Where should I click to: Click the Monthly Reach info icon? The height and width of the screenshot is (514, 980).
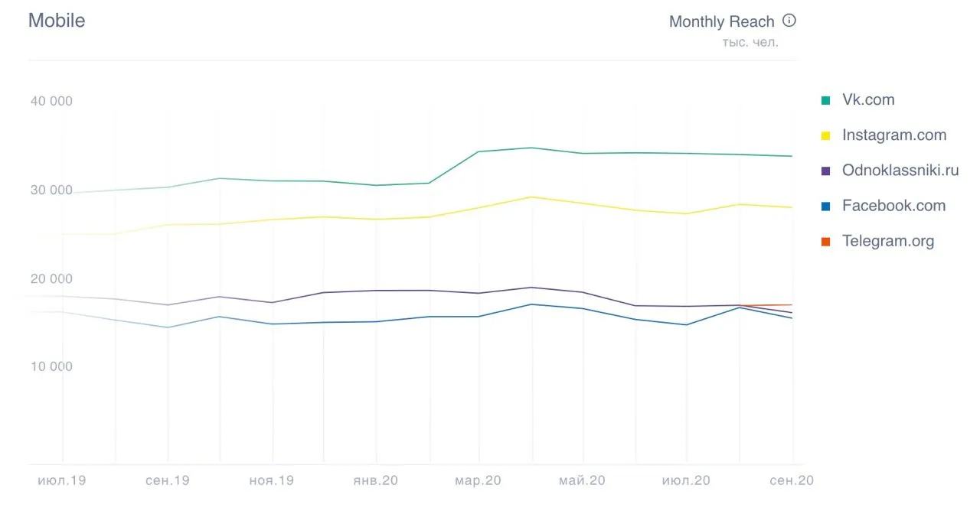pyautogui.click(x=789, y=21)
